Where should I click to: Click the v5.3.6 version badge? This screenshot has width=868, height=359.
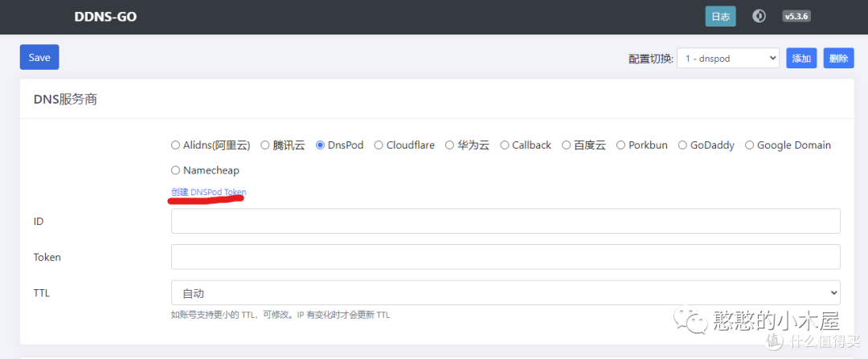coord(796,17)
